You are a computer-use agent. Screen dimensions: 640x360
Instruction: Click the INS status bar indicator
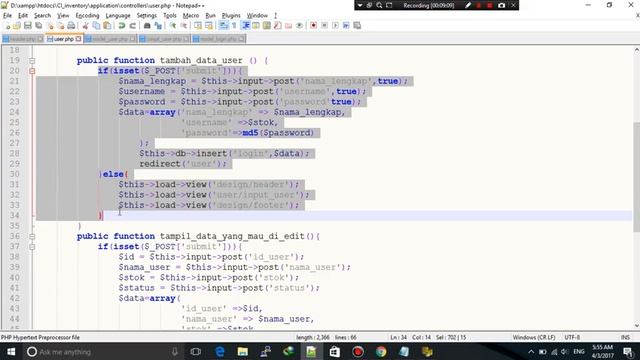coord(625,338)
